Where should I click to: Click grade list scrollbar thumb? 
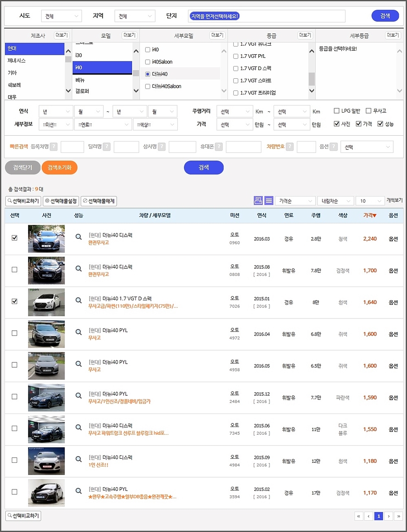(x=312, y=79)
